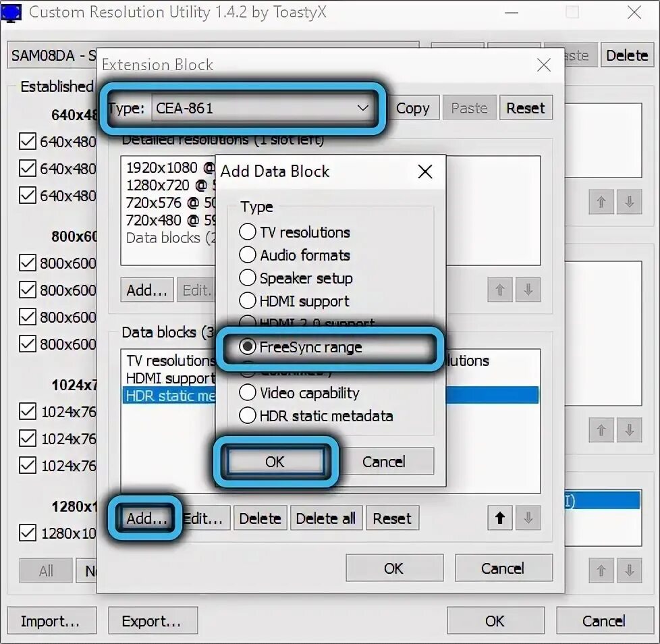Confirm Extension Block with OK

click(x=394, y=568)
